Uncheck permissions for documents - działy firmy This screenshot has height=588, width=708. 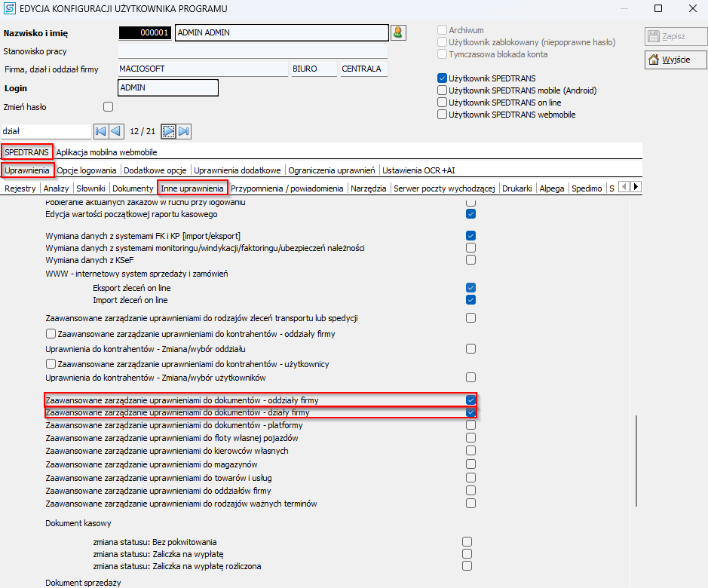click(x=470, y=412)
